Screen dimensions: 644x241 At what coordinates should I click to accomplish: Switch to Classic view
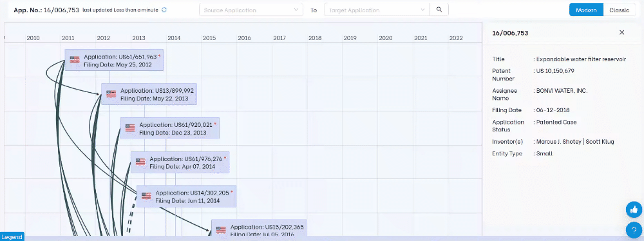[619, 10]
